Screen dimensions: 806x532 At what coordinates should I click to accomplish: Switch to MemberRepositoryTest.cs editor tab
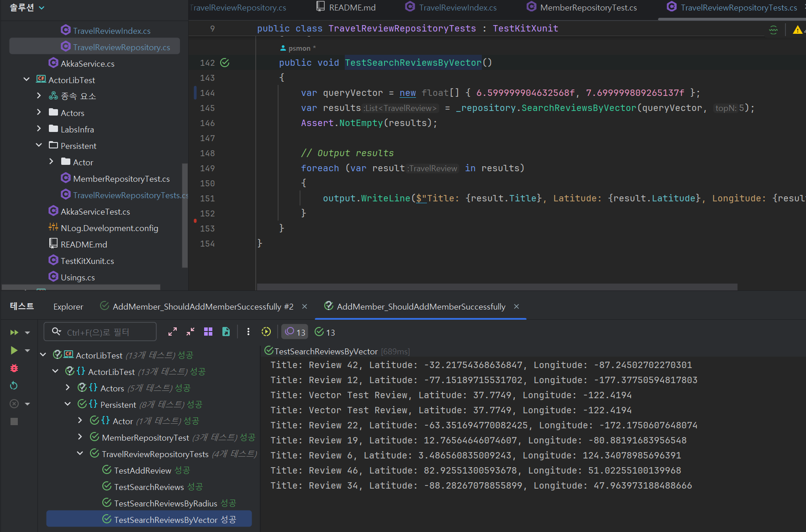click(x=588, y=8)
